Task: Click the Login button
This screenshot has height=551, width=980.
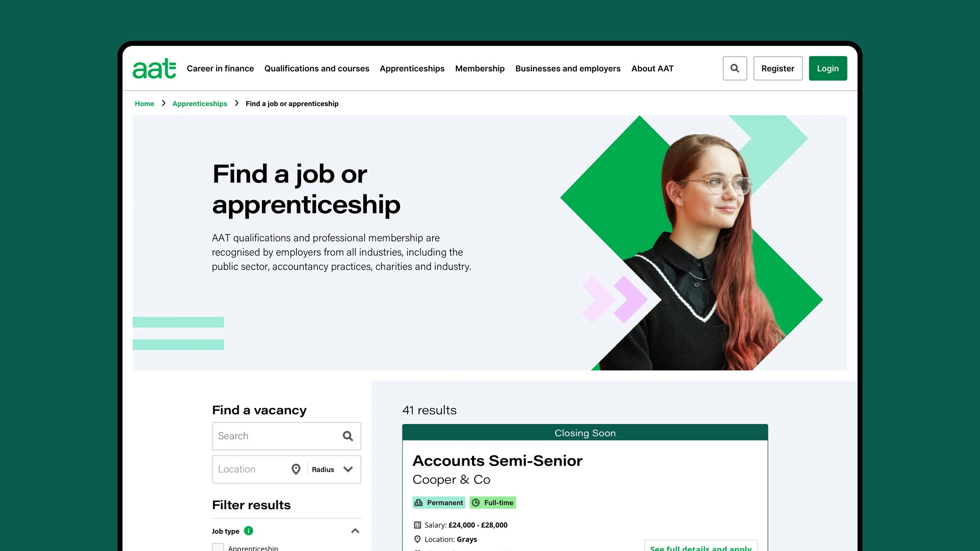Action: pyautogui.click(x=828, y=69)
